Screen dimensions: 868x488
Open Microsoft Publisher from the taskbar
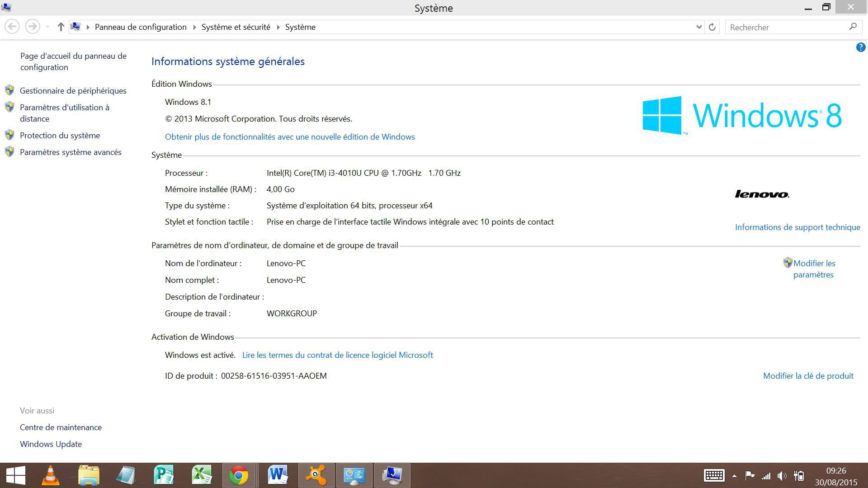coord(164,475)
